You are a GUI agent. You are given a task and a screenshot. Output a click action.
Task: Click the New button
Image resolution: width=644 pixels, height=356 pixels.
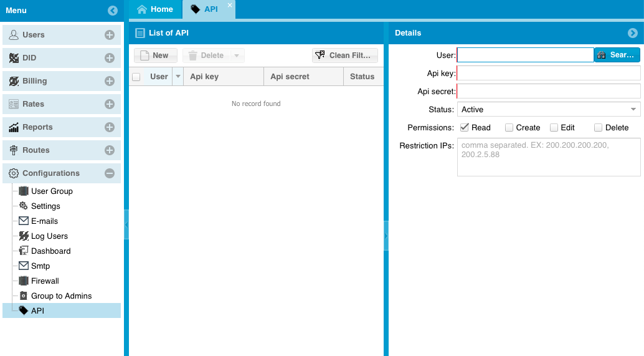pyautogui.click(x=156, y=55)
